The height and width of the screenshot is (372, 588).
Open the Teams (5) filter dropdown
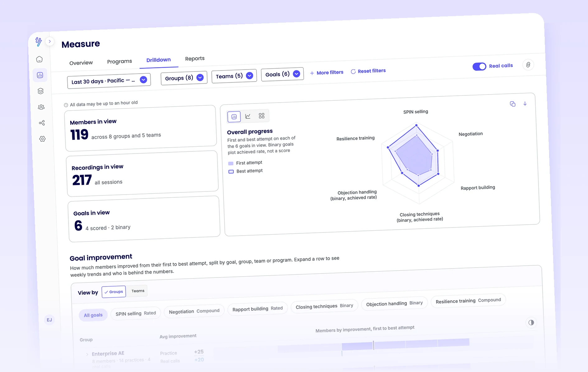[x=234, y=76]
